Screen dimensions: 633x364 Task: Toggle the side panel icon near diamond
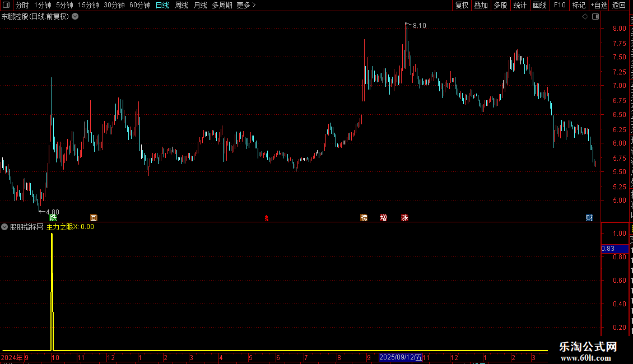point(595,17)
